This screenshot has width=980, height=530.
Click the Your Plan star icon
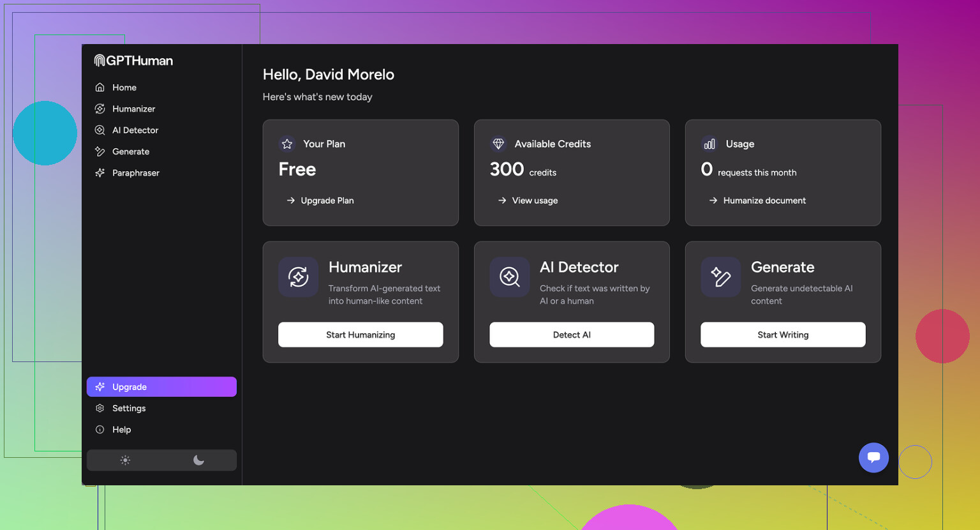[x=287, y=144]
